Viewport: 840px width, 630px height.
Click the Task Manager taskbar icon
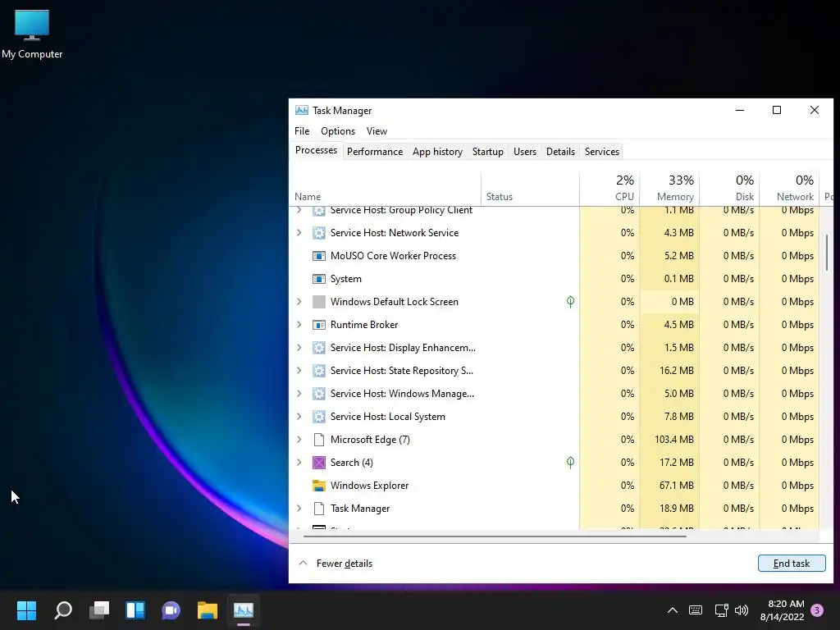coord(243,609)
